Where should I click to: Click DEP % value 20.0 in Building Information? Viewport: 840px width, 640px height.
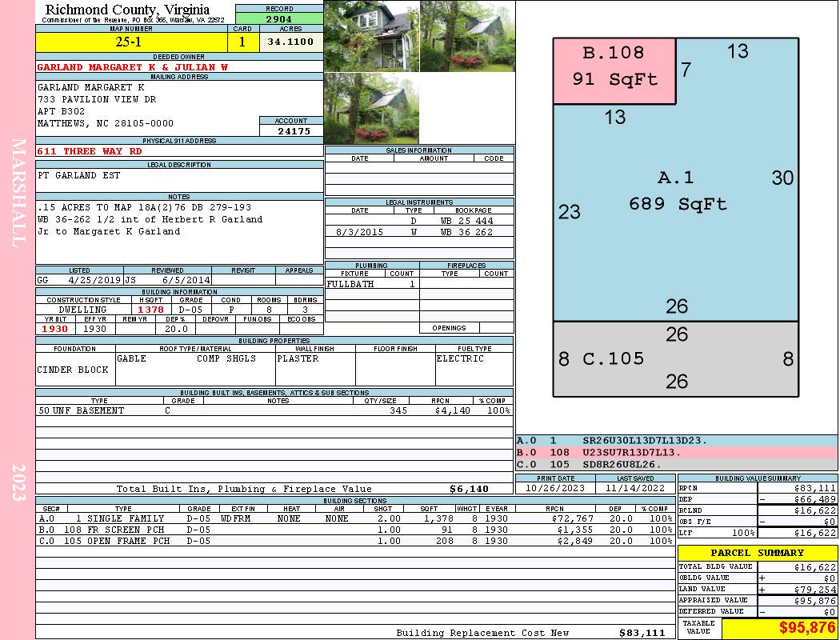coord(176,329)
